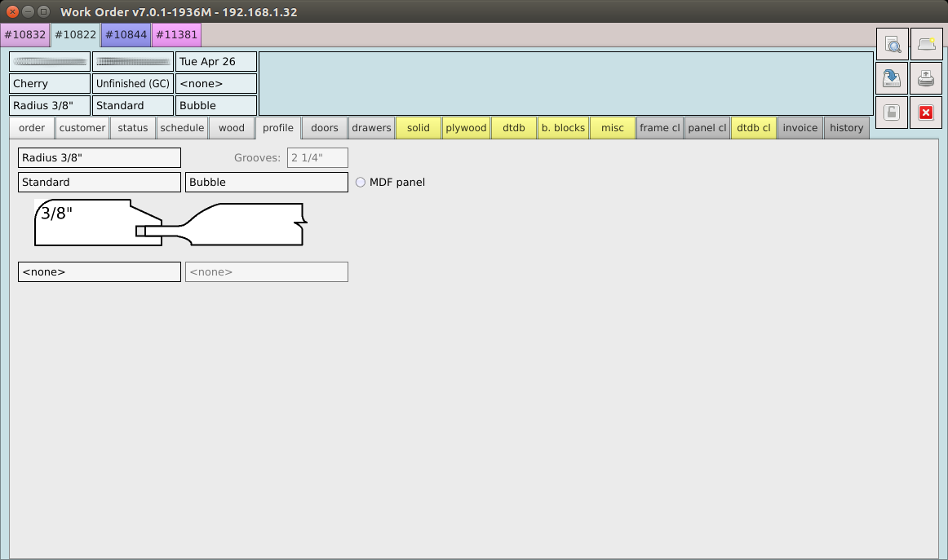
Task: Click the Cherry wood field in header
Action: click(50, 84)
